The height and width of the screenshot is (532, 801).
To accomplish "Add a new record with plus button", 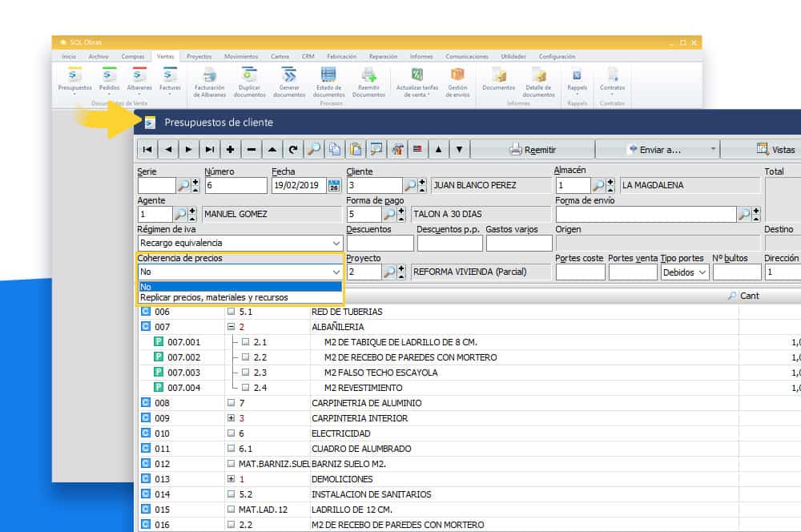I will click(x=231, y=149).
